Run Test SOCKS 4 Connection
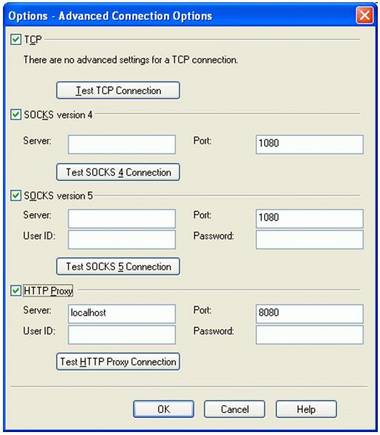The width and height of the screenshot is (380, 435). click(118, 172)
